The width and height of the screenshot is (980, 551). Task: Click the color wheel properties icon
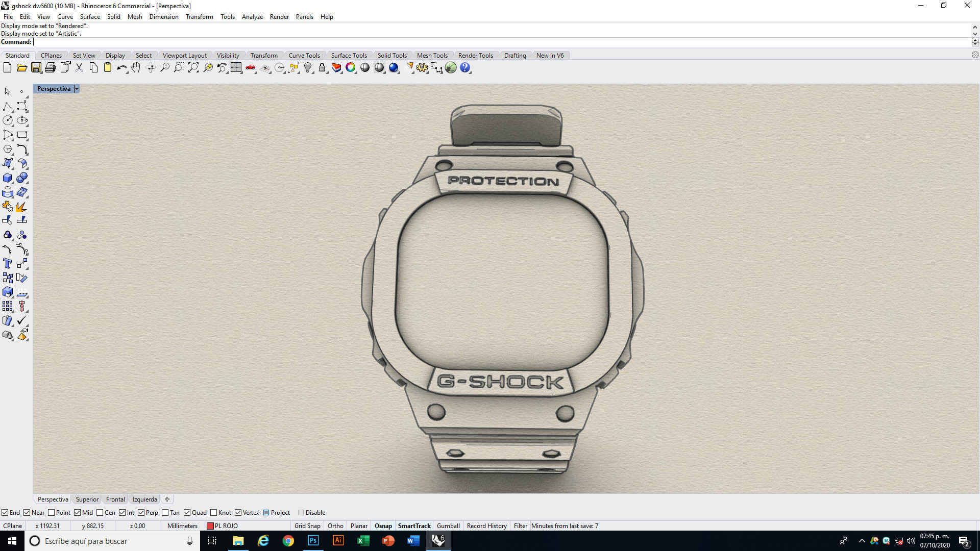coord(351,67)
